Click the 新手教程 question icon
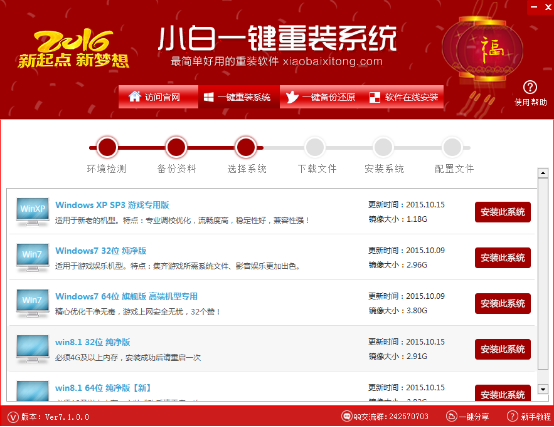Screen dimensions: 554x427 512,416
